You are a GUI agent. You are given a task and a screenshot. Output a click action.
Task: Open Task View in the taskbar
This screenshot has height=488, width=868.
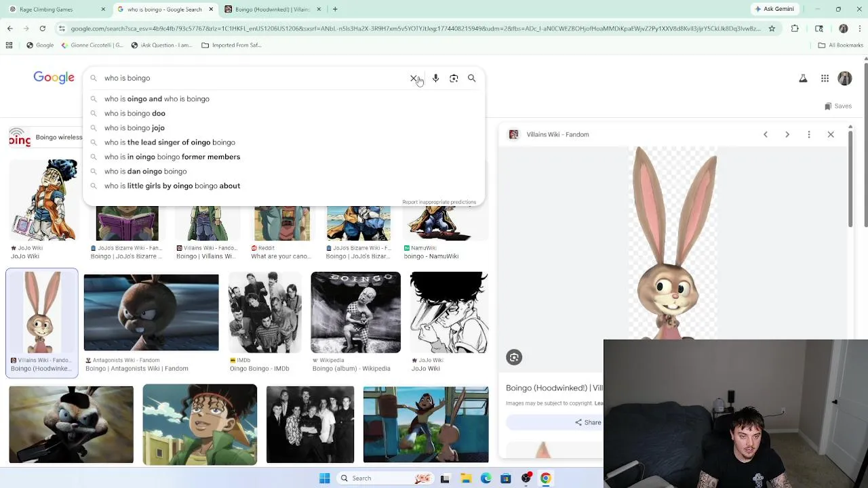tap(445, 479)
